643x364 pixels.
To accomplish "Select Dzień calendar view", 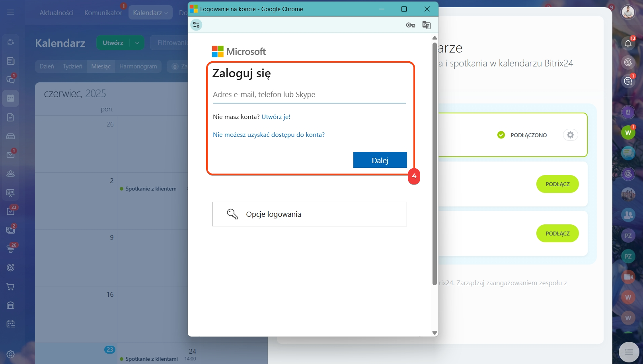I will [x=47, y=66].
